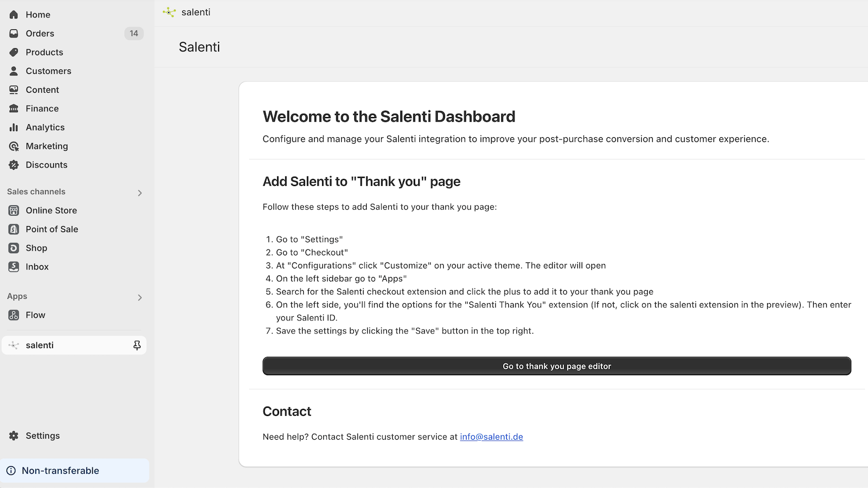Click the Discounts badge icon
This screenshot has height=488, width=868.
[x=14, y=165]
